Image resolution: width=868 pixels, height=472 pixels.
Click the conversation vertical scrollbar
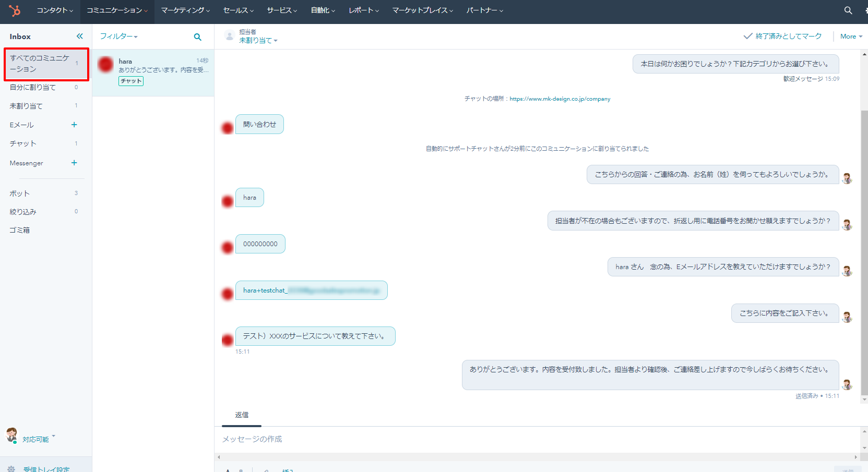[x=864, y=250]
